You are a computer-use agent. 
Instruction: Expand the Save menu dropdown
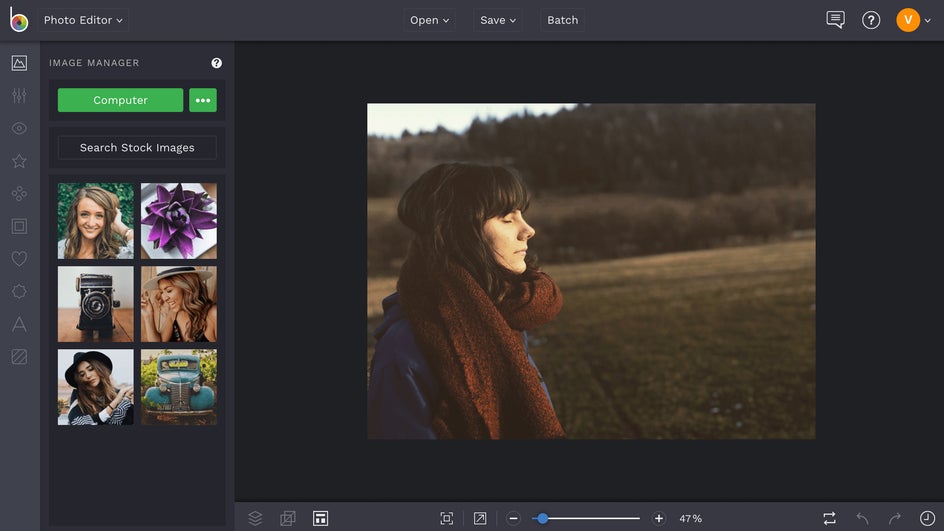pyautogui.click(x=498, y=20)
